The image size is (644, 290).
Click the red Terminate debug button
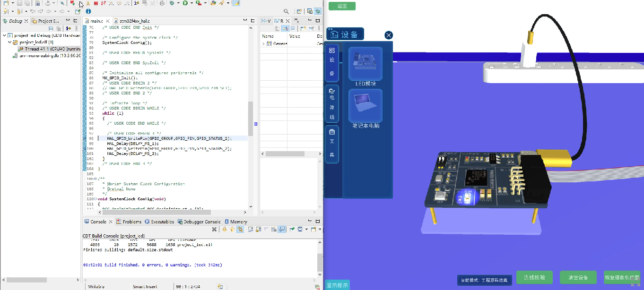tap(96, 3)
